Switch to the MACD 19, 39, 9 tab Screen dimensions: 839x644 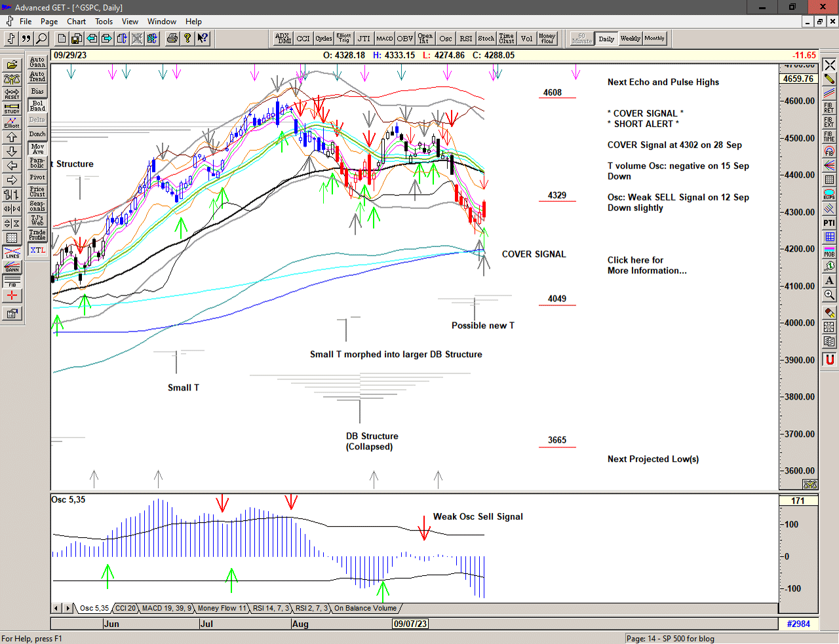[x=166, y=609]
